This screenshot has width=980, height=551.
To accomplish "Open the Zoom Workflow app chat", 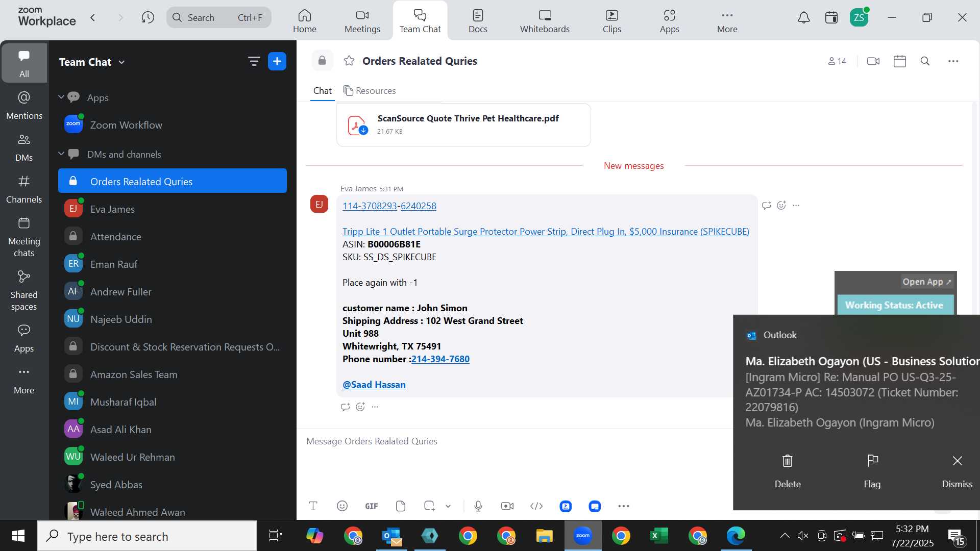I will [173, 125].
